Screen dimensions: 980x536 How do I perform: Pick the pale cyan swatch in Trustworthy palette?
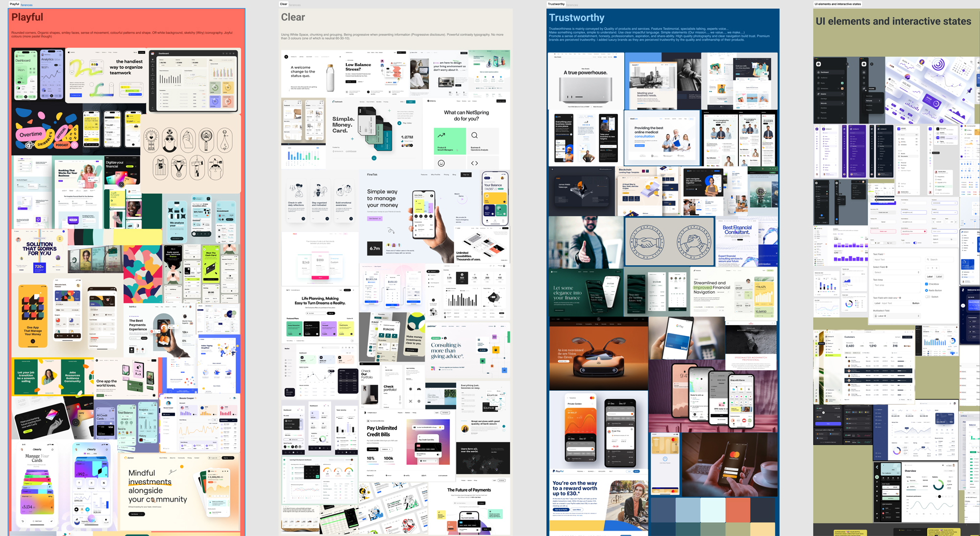(x=713, y=510)
